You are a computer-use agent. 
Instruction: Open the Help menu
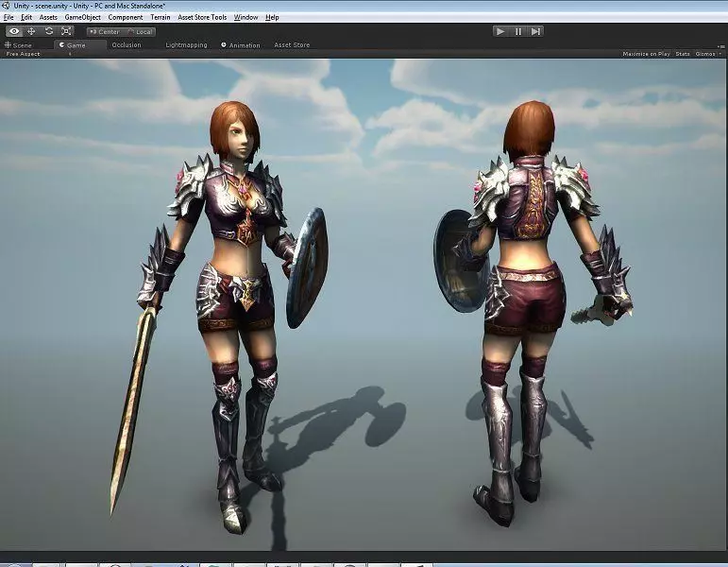(x=272, y=17)
